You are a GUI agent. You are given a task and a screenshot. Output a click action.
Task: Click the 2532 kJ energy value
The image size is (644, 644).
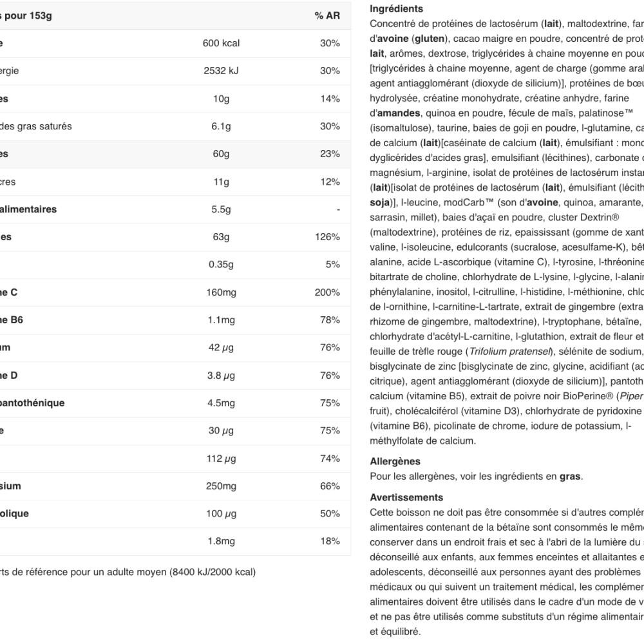pos(221,71)
